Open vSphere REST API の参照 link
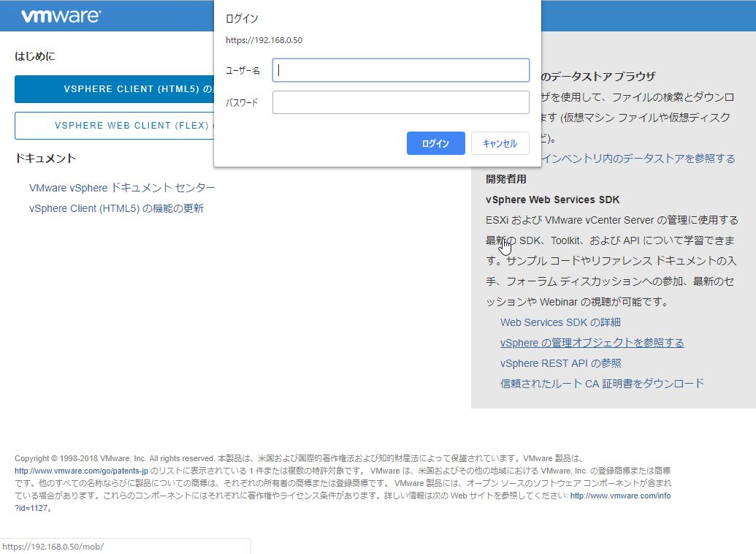 tap(561, 363)
